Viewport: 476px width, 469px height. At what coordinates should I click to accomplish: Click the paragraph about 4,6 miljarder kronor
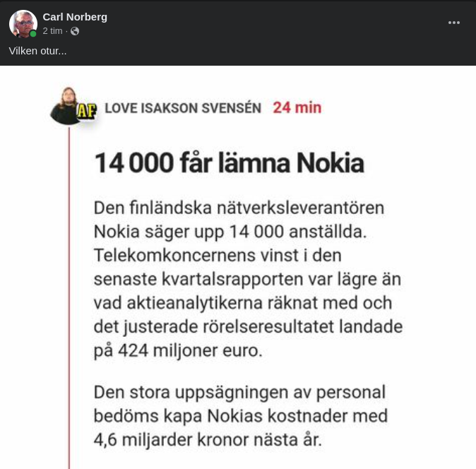coord(241,416)
